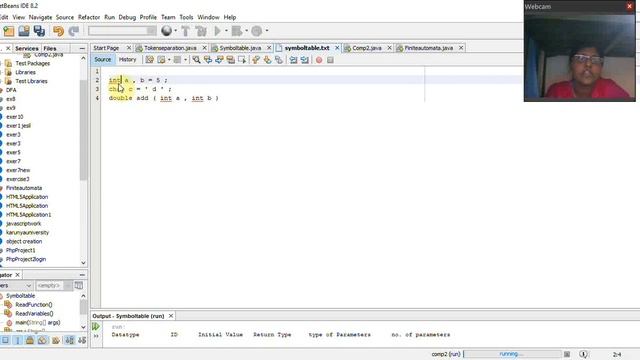This screenshot has height=360, width=640.
Task: Click the Stop Macro Recording icon
Action: click(330, 60)
